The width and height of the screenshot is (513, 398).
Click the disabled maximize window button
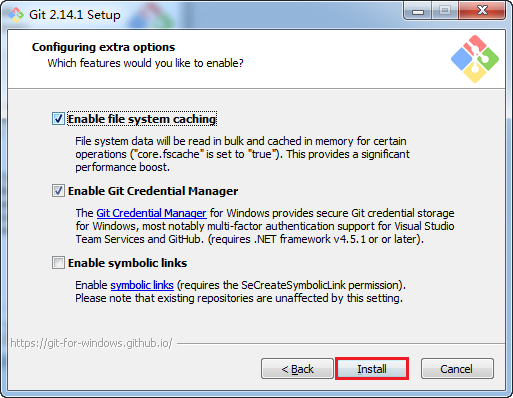pos(445,11)
